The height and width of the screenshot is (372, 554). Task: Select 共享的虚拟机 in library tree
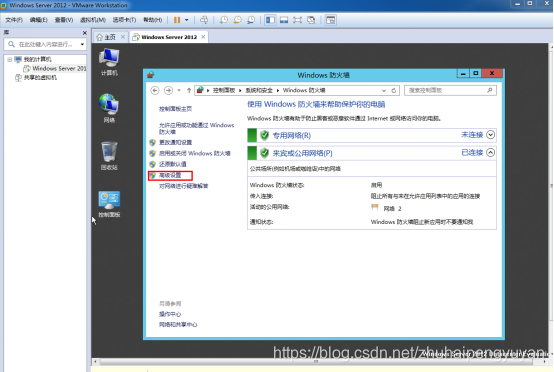point(36,78)
